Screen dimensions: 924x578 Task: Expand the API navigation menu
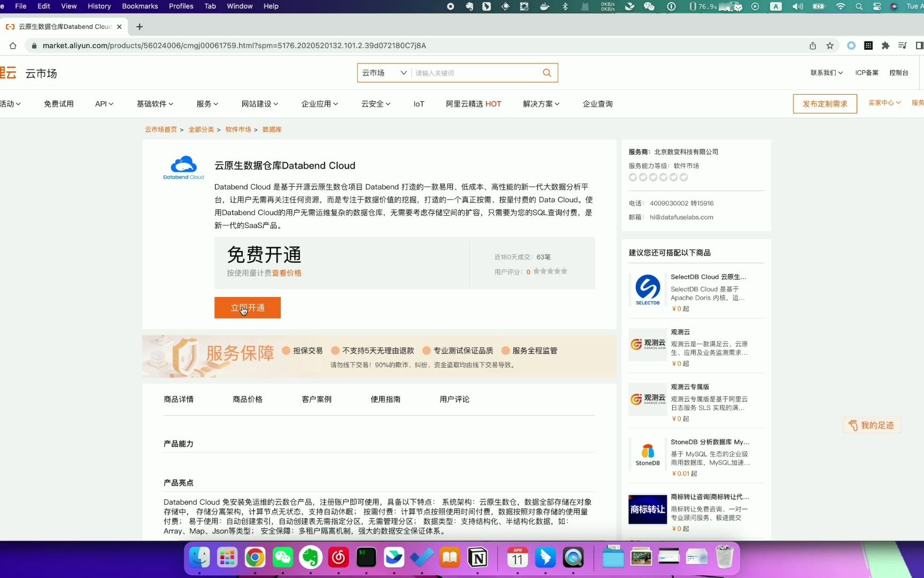coord(104,104)
